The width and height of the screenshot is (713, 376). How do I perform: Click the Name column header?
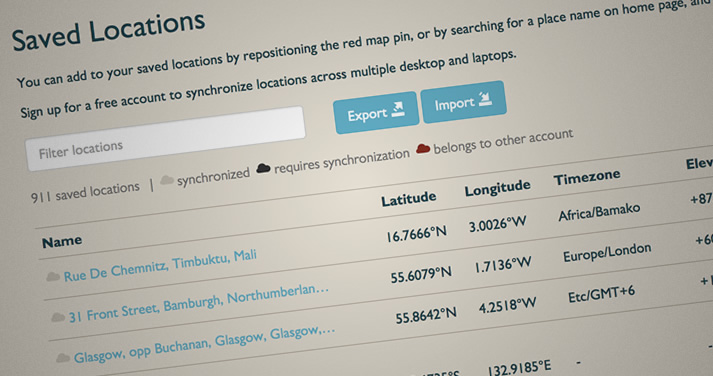(62, 241)
